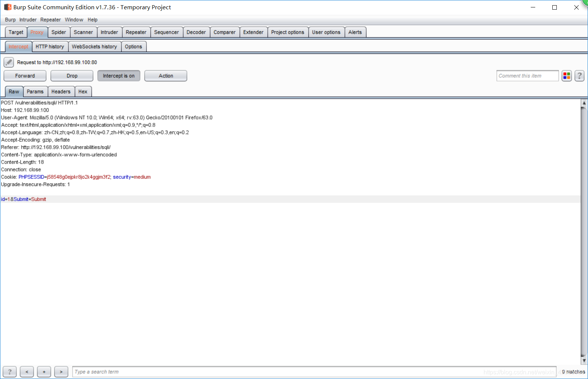
Task: Click the Accept: text/html header line
Action: click(x=78, y=125)
